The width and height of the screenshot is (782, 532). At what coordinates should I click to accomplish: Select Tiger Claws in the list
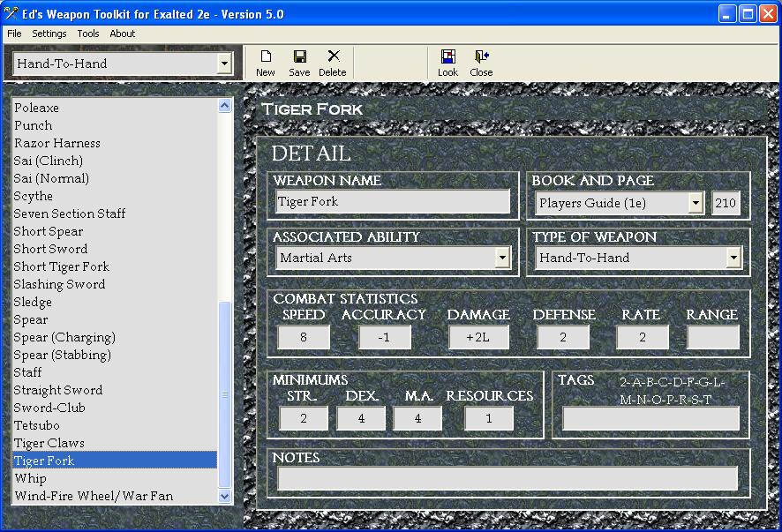[115, 443]
